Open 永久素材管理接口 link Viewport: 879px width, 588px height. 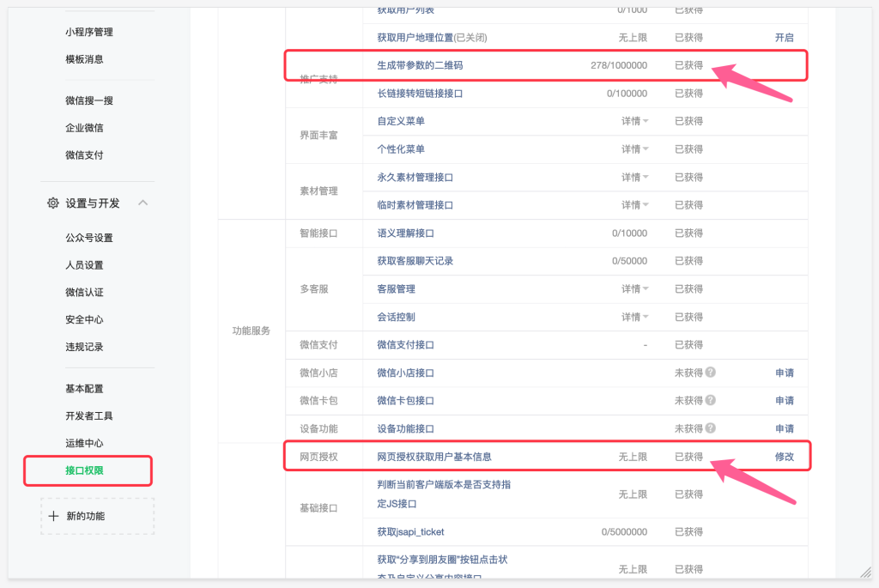pyautogui.click(x=415, y=177)
